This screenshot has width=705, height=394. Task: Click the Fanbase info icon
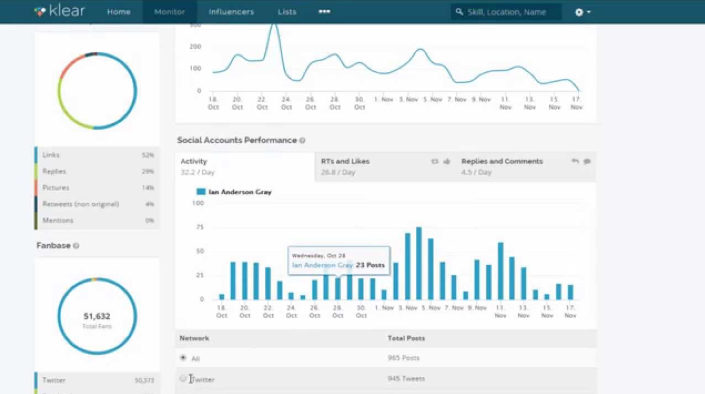pos(76,246)
